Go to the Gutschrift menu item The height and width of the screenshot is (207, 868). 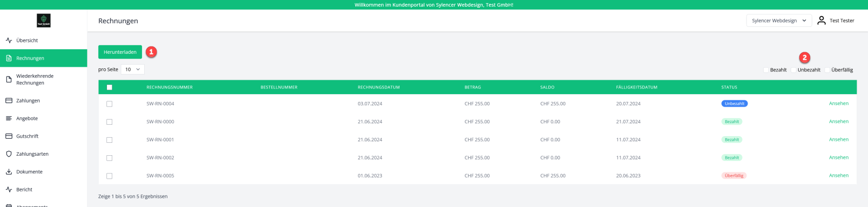pos(27,137)
